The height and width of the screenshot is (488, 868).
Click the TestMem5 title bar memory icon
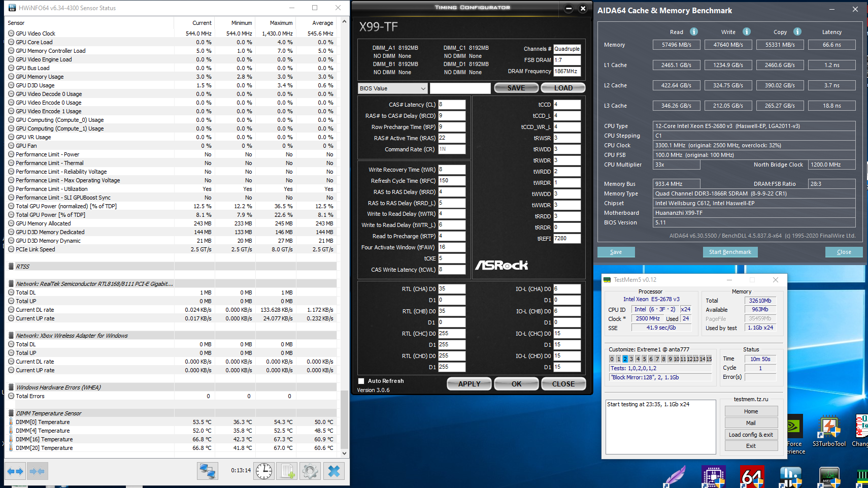pos(607,280)
